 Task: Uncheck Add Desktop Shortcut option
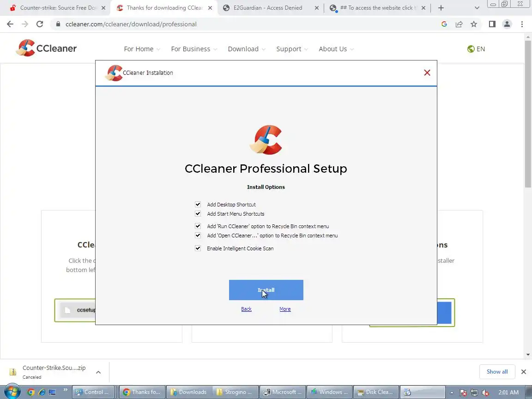198,204
